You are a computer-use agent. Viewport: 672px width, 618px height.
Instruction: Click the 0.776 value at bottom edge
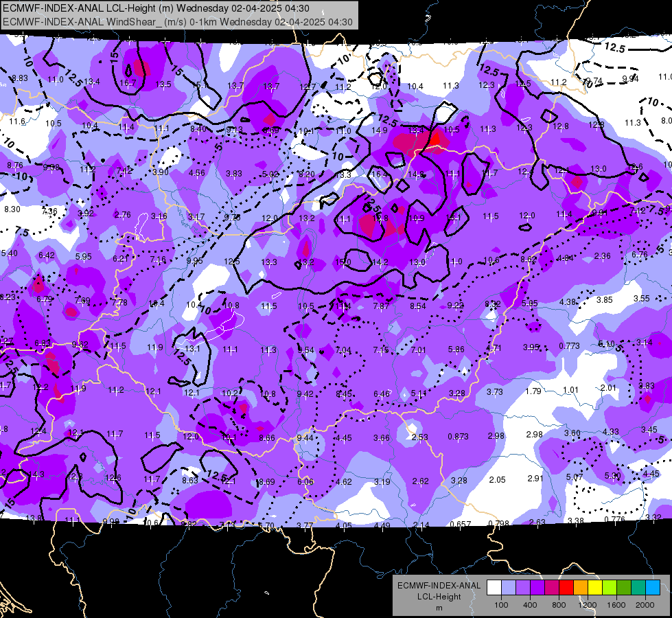tap(614, 519)
